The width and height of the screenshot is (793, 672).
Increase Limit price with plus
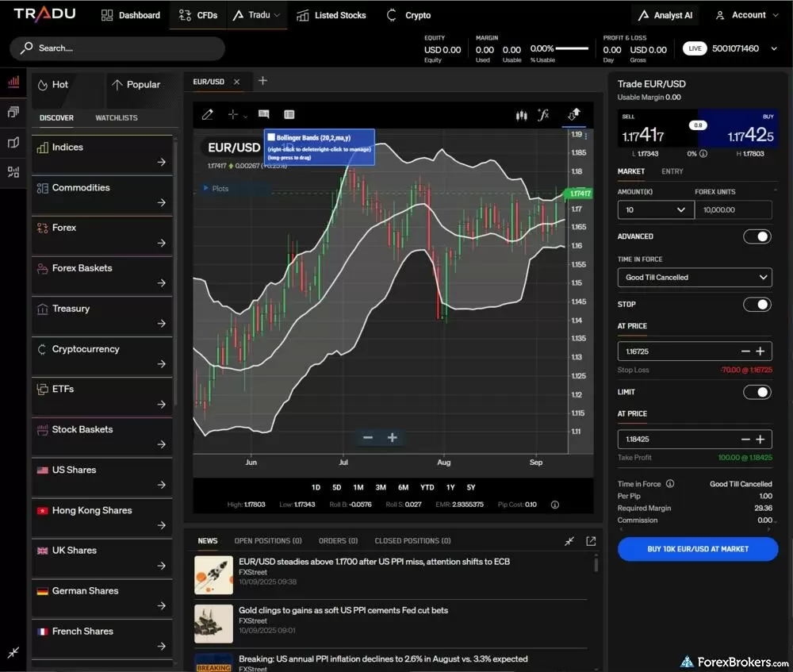tap(760, 440)
